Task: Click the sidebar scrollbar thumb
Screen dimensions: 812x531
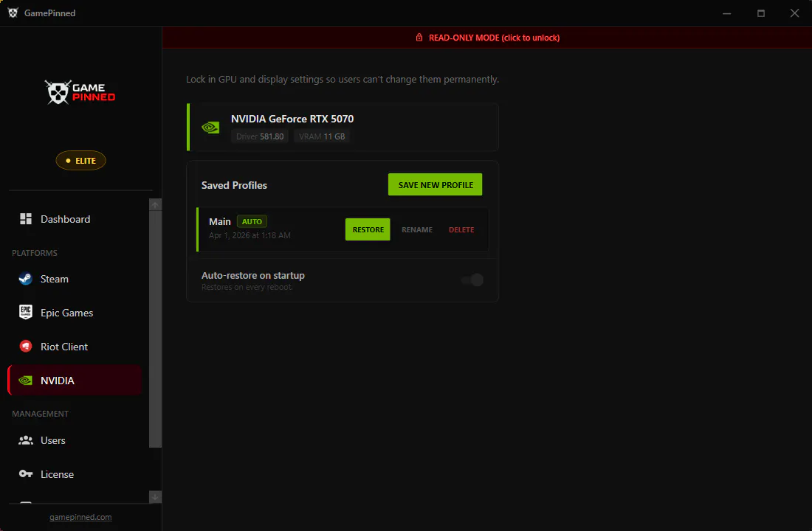Action: [155, 329]
